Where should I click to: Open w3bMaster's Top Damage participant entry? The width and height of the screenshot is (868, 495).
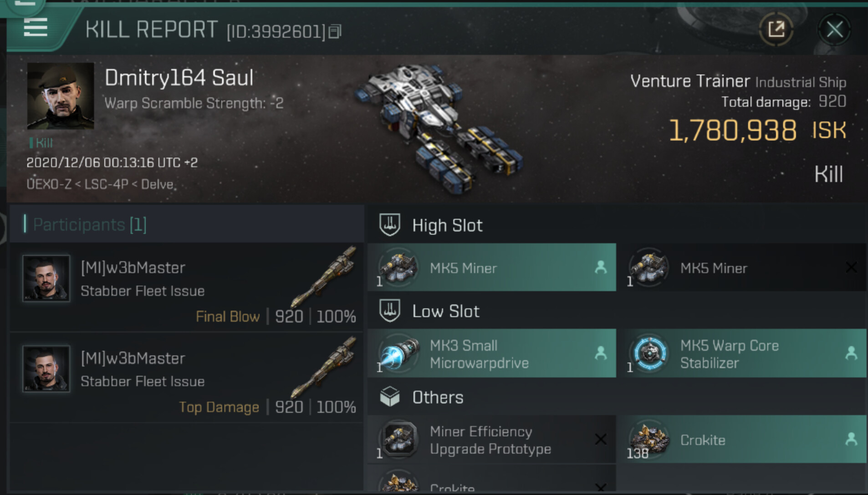(187, 378)
